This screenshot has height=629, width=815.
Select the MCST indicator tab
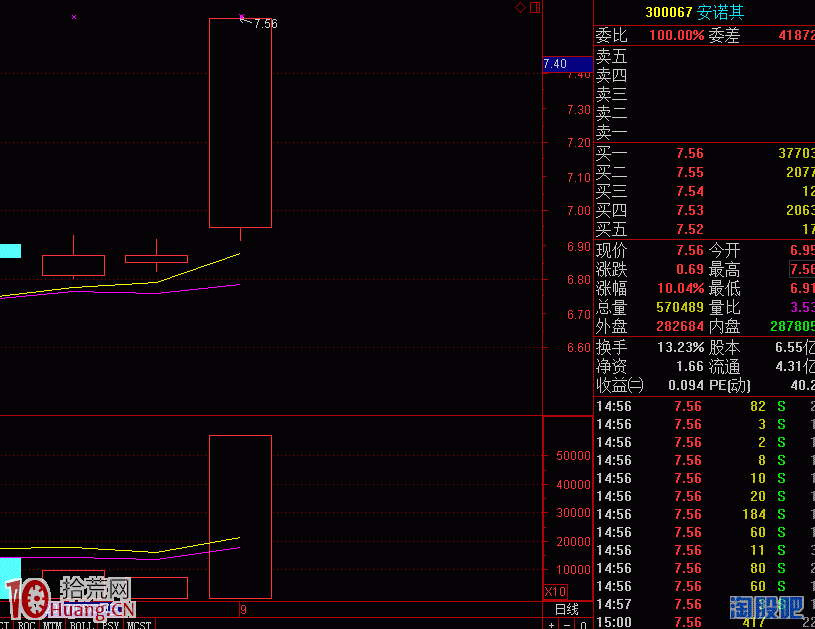[x=139, y=625]
